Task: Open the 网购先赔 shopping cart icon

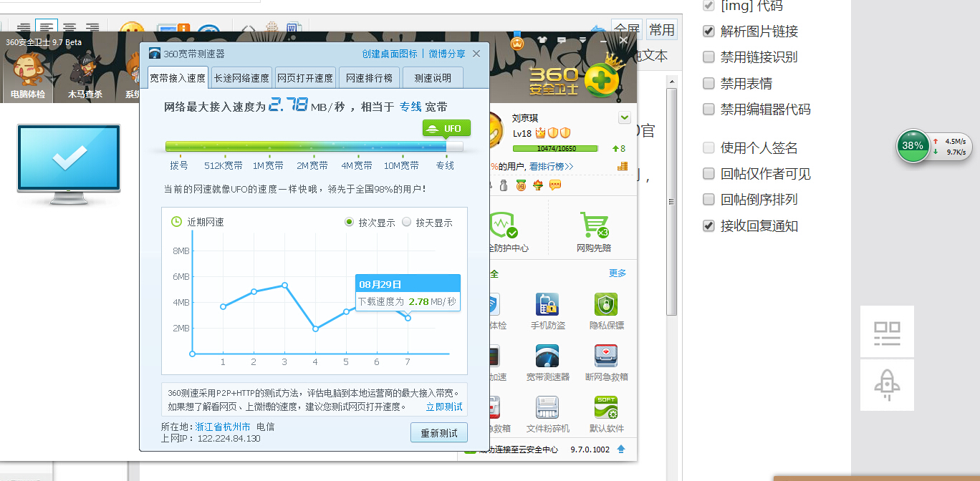Action: pyautogui.click(x=594, y=225)
